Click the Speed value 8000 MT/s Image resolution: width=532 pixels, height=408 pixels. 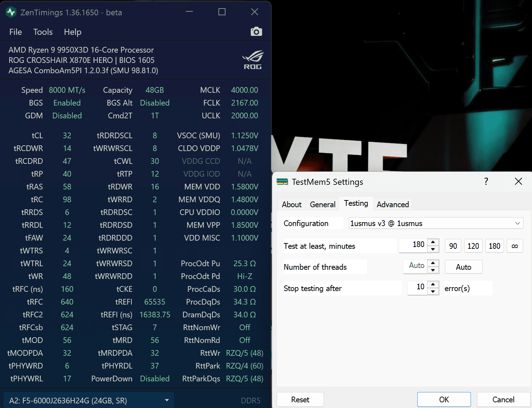click(x=67, y=90)
